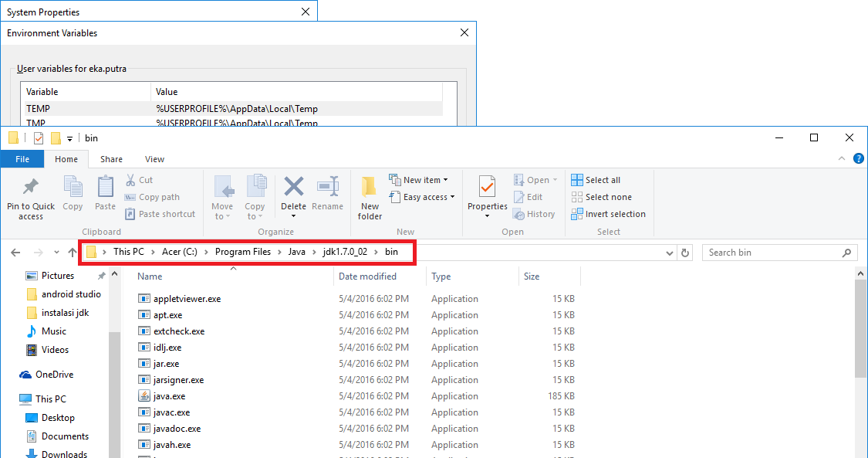868x458 pixels.
Task: Choose Paste shortcut command
Action: click(160, 214)
